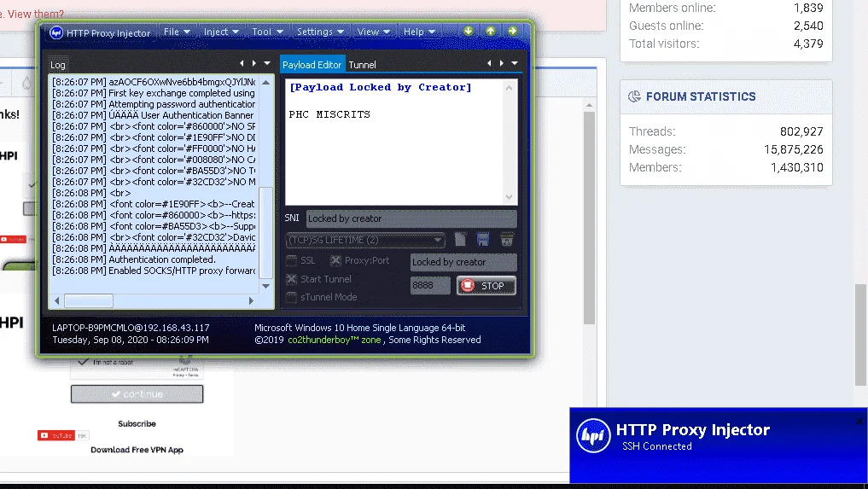Click the proxy address Locked by creator field
Screen dimensions: 868x489
tap(463, 262)
